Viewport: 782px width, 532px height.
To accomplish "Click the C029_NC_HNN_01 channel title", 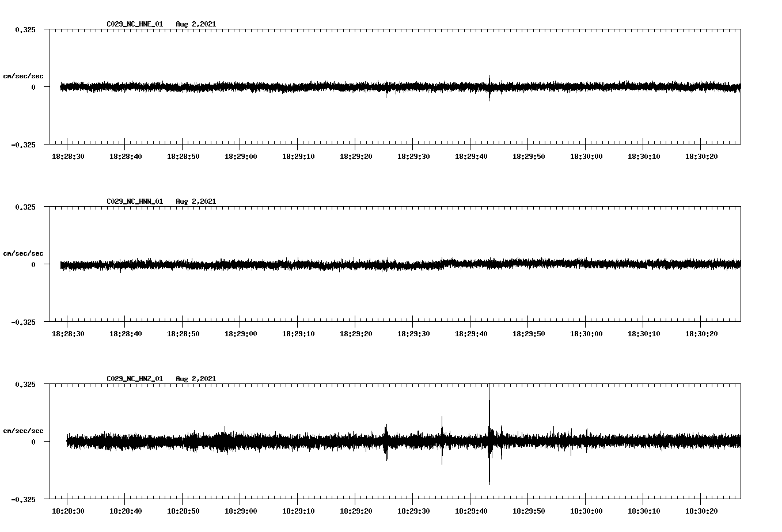I will [135, 202].
